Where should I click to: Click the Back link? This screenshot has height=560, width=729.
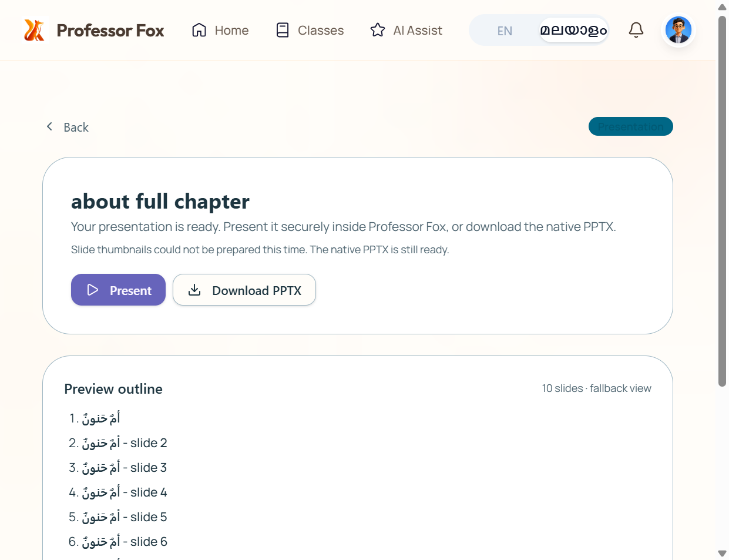point(67,127)
